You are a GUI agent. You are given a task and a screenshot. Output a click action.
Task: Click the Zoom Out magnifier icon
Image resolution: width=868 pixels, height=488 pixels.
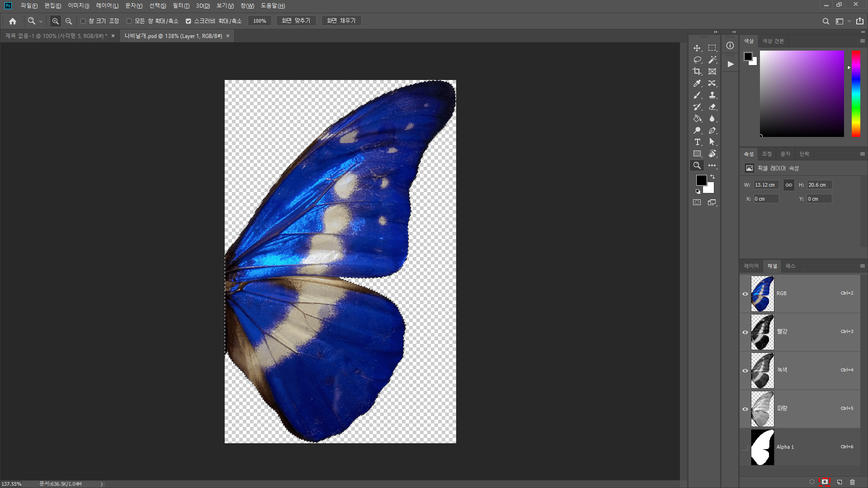[69, 21]
